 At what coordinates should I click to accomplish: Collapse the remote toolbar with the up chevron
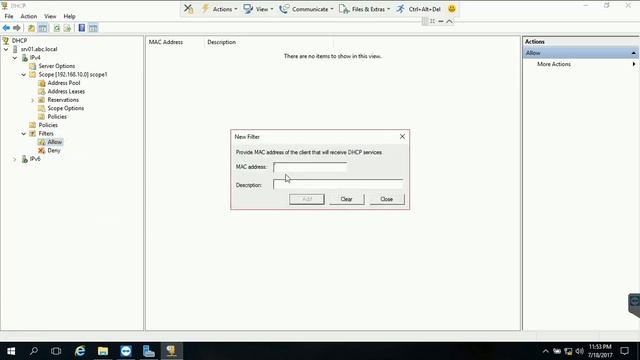click(449, 21)
